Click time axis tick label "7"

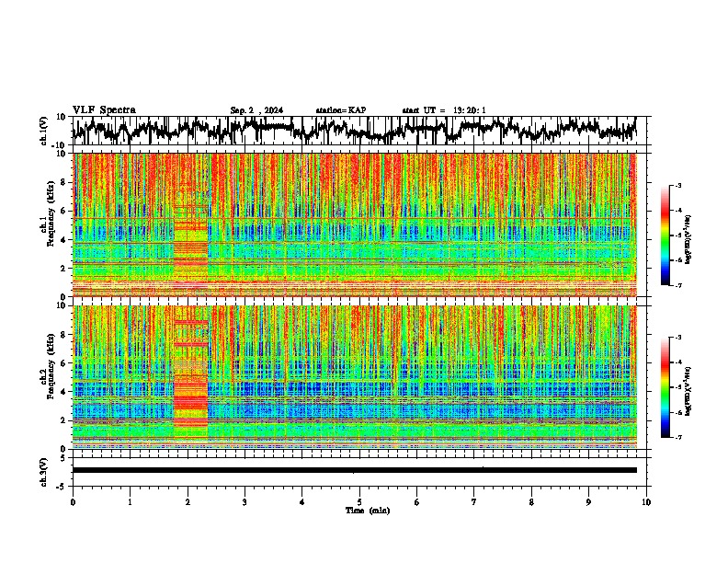474,502
